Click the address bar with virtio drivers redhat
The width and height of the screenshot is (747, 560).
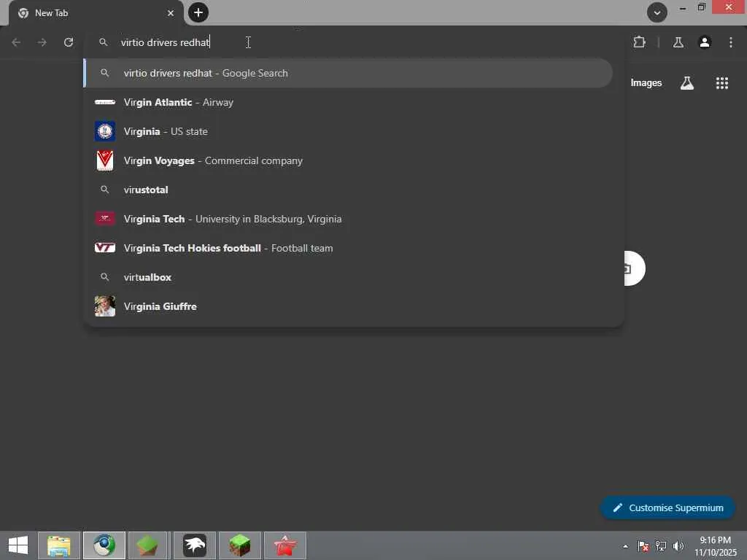click(353, 42)
